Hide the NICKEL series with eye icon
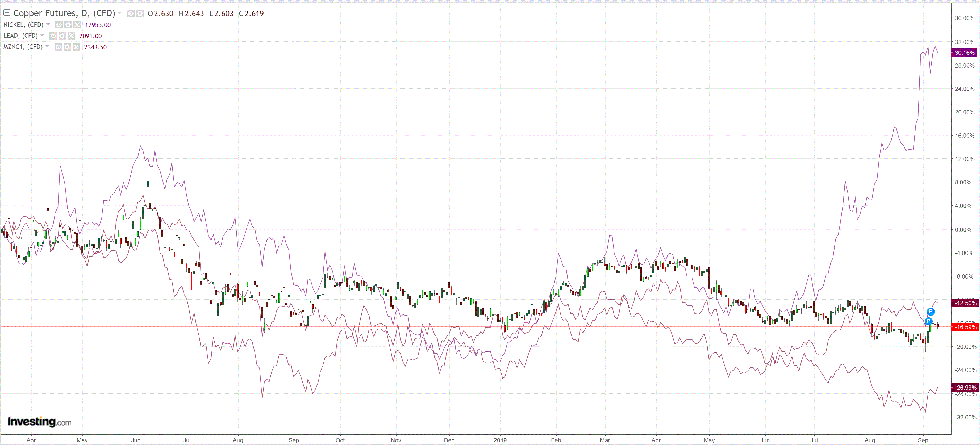 (59, 25)
